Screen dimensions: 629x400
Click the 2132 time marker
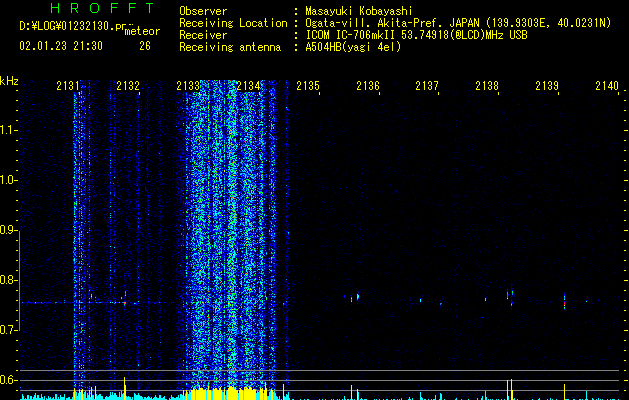[x=128, y=86]
